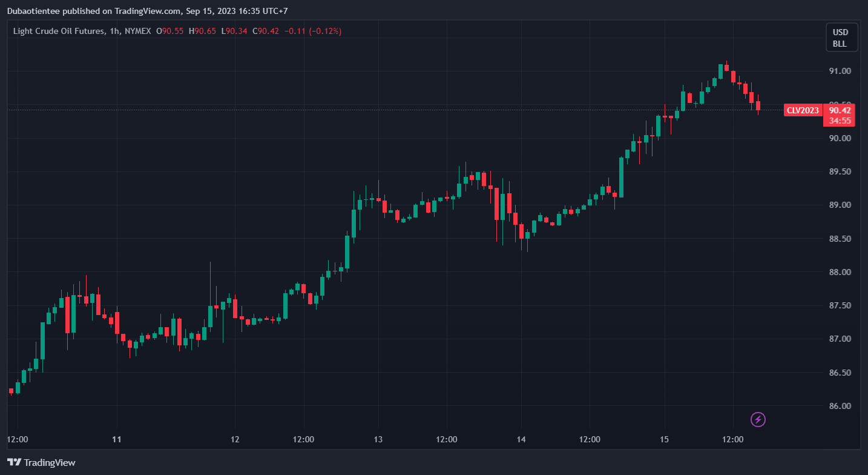This screenshot has width=868, height=475.
Task: Click the TradingView.com text in the header
Action: point(147,11)
